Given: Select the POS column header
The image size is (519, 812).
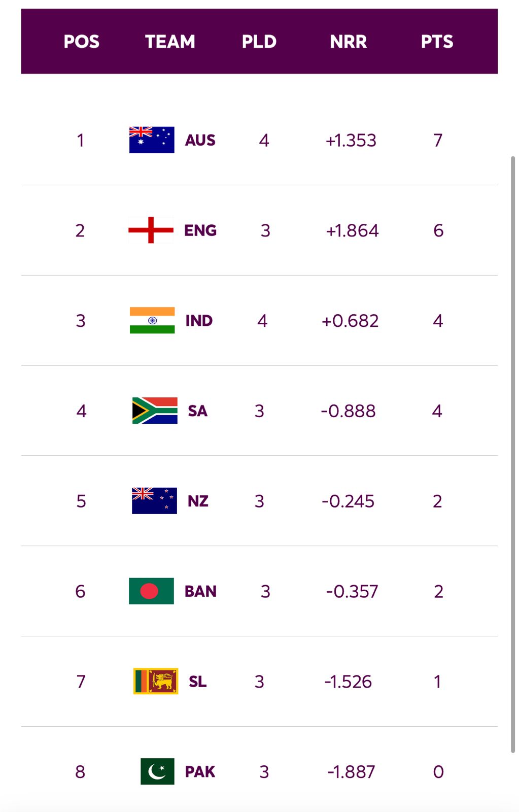Looking at the screenshot, I should pos(81,42).
